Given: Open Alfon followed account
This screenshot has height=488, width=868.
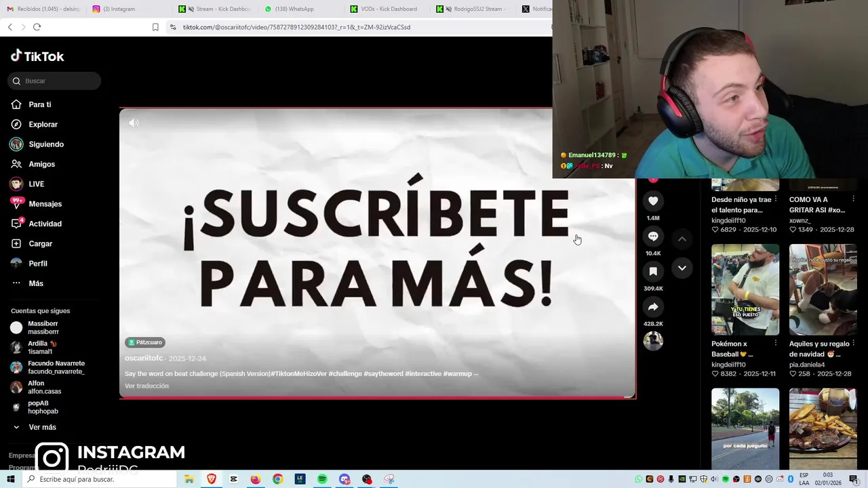Looking at the screenshot, I should pyautogui.click(x=36, y=387).
